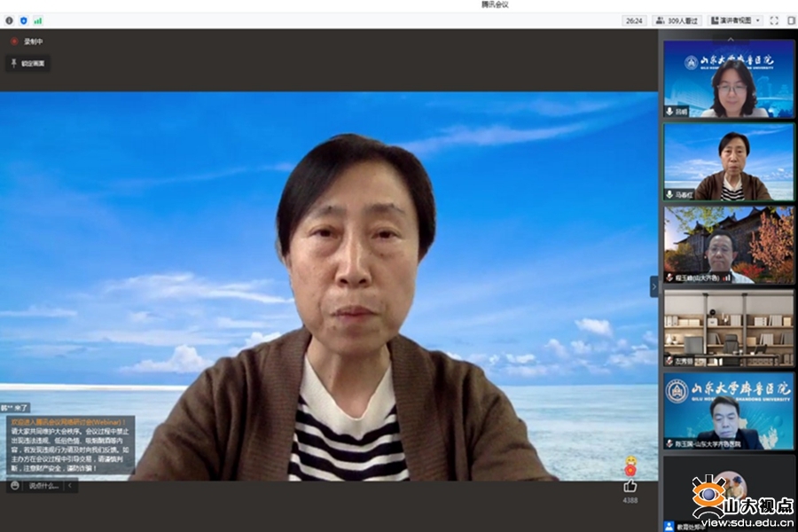Toggle the 锁定画面 pin button
The image size is (798, 532).
27,64
